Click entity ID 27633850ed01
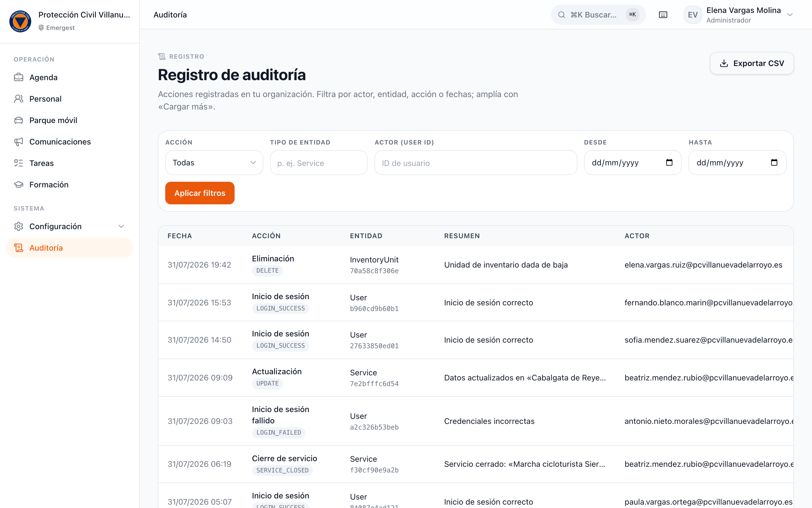This screenshot has height=508, width=812. pyautogui.click(x=374, y=346)
